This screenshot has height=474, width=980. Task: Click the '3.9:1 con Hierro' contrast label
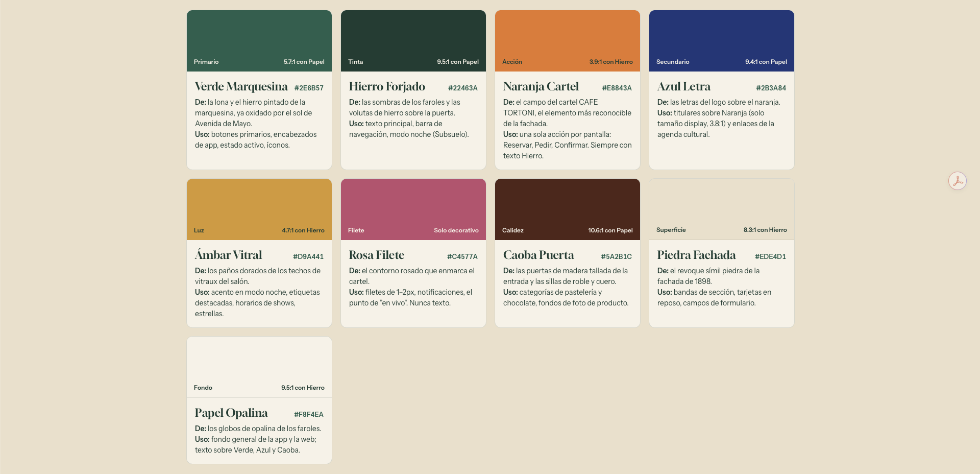[611, 62]
